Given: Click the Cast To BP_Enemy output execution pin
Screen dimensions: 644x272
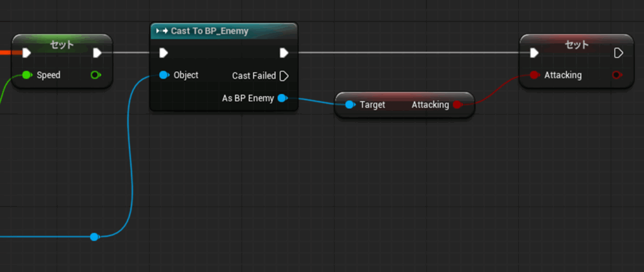Looking at the screenshot, I should pyautogui.click(x=284, y=52).
